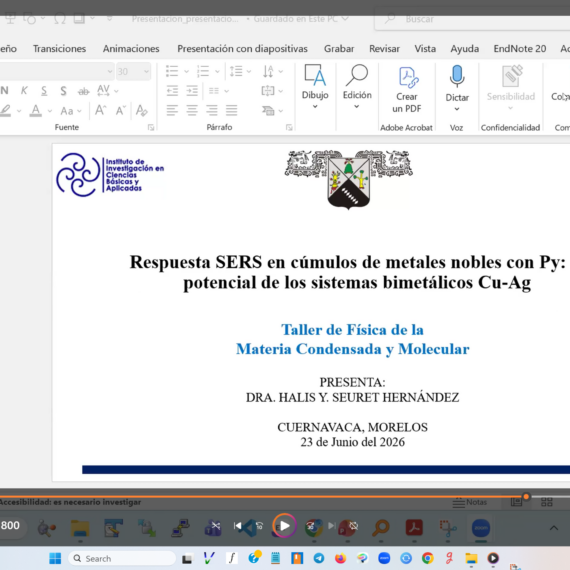The image size is (570, 570).
Task: Switch to slide sorter view
Action: (546, 502)
